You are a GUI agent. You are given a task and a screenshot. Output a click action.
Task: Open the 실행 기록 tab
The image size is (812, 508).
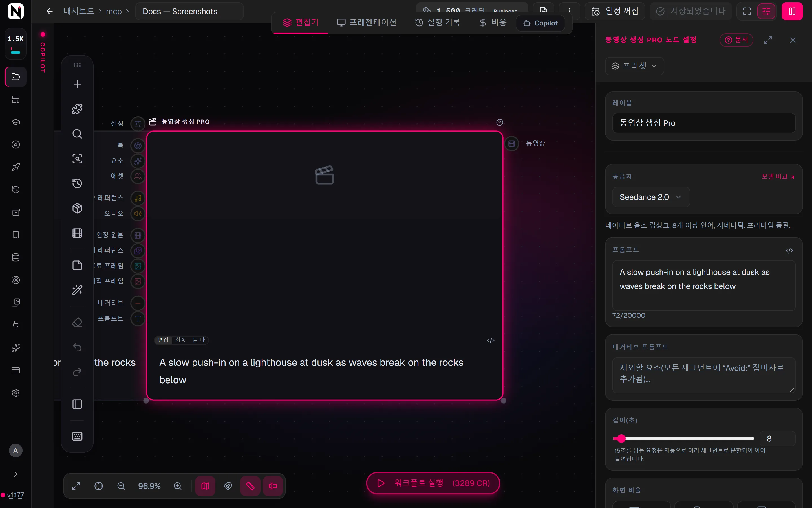point(438,23)
